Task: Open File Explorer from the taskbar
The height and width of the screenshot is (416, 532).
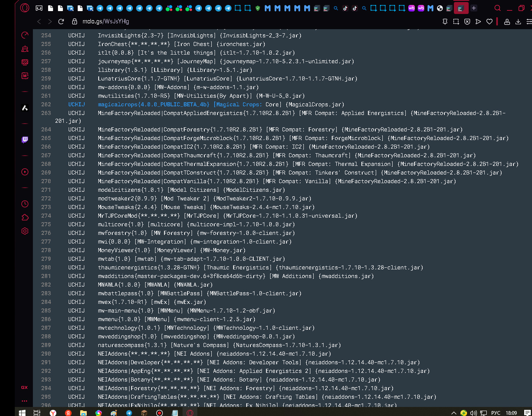Action: pos(83,412)
